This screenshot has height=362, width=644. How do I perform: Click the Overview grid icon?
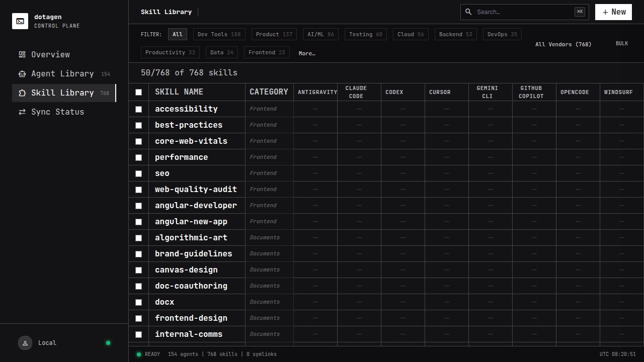click(x=22, y=54)
